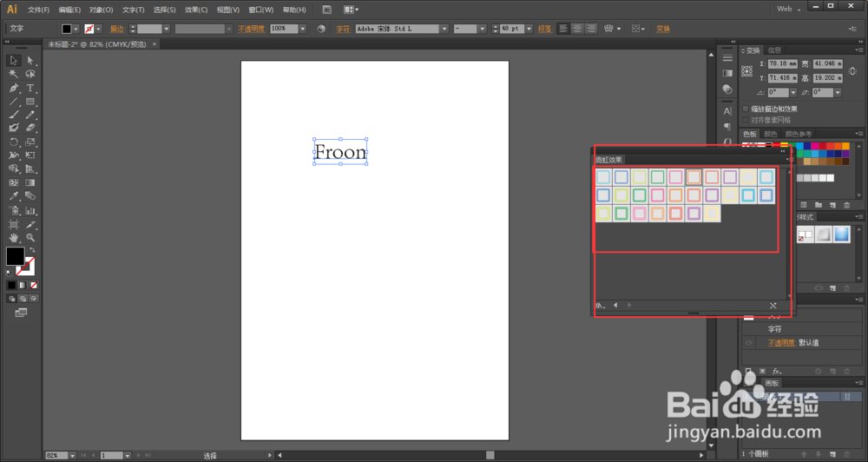Open the font size dropdown
868x462 pixels.
tap(529, 29)
